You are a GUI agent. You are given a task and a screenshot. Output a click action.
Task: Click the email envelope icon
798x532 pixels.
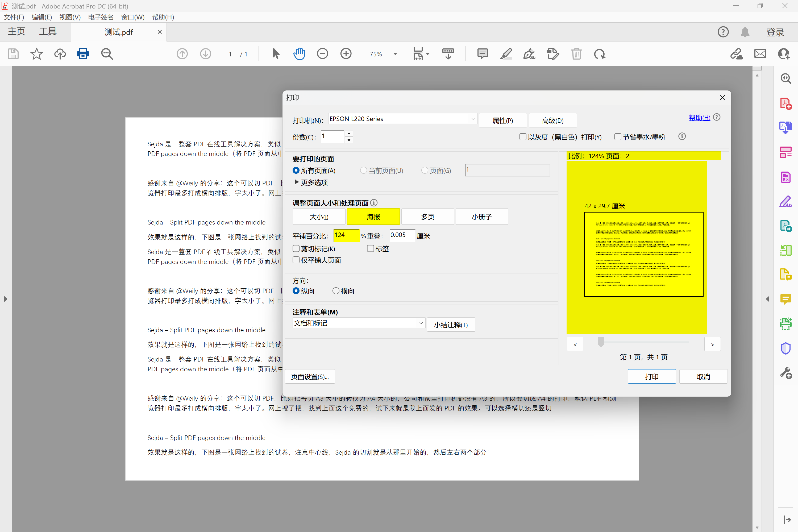click(x=760, y=54)
